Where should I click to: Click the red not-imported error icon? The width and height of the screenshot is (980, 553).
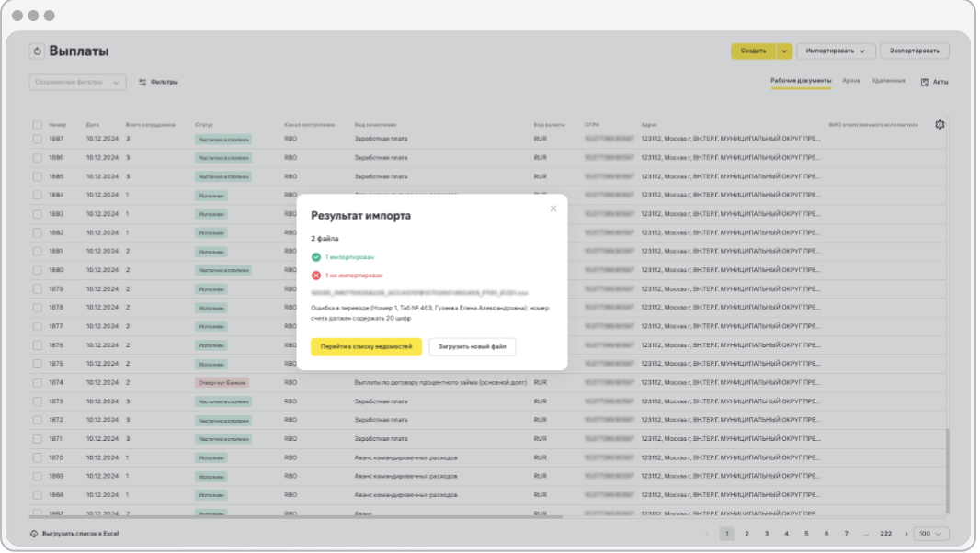click(x=316, y=275)
